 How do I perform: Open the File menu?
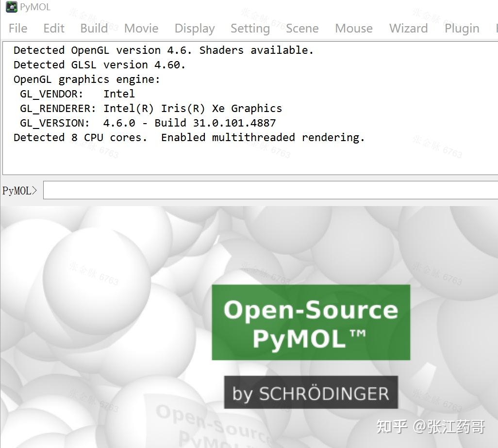point(18,28)
